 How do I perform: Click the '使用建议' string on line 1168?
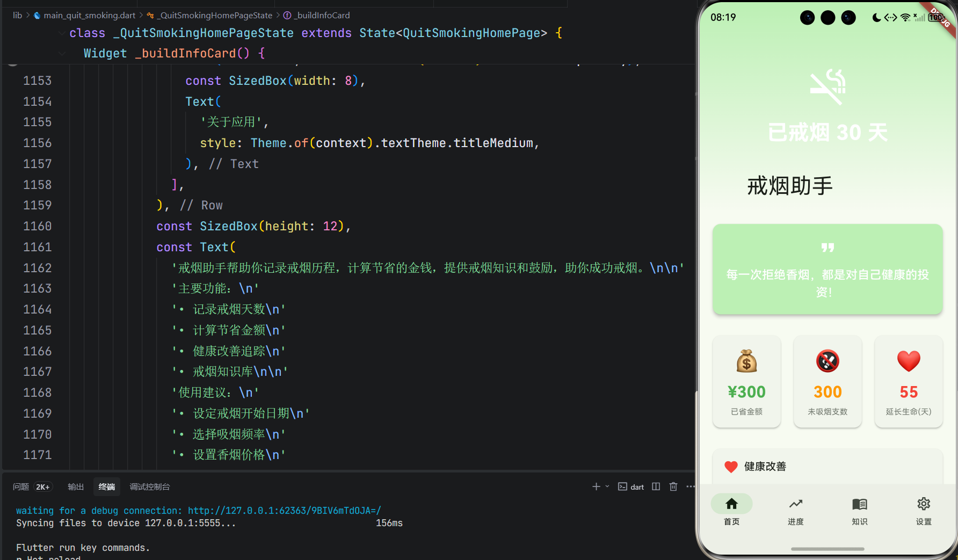(x=215, y=392)
